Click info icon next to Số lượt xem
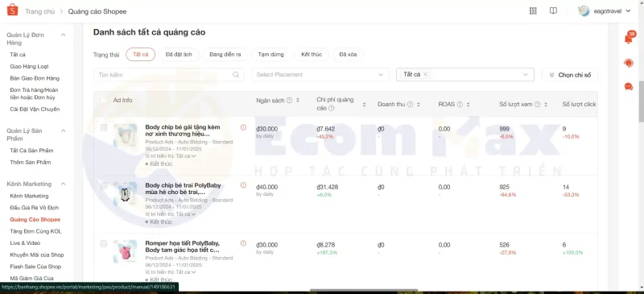 point(537,105)
